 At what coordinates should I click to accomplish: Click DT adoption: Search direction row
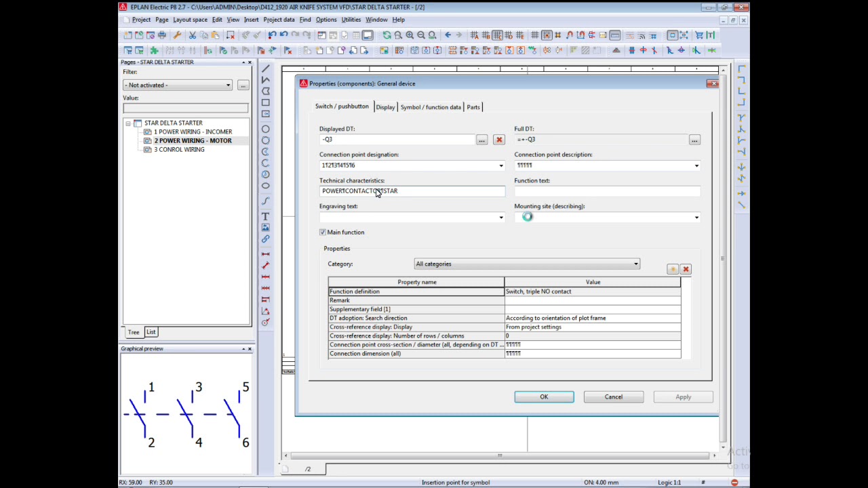coord(505,318)
